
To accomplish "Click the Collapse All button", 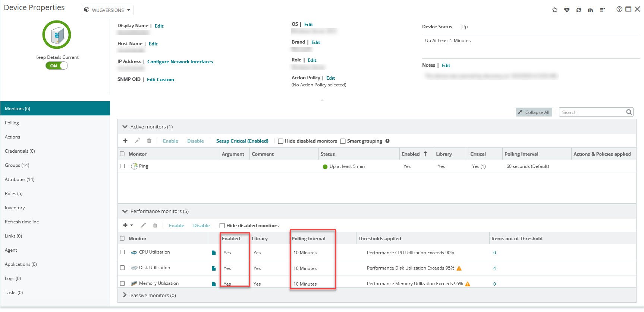I will click(534, 112).
